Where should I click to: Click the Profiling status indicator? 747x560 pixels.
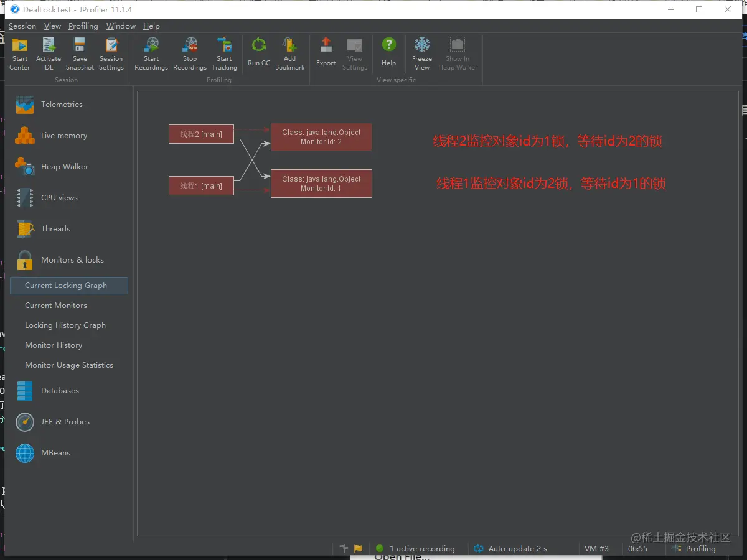(x=694, y=549)
